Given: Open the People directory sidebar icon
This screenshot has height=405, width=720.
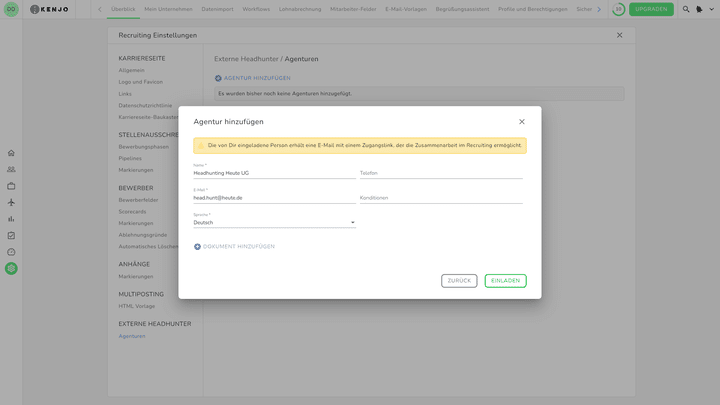Looking at the screenshot, I should 11,170.
